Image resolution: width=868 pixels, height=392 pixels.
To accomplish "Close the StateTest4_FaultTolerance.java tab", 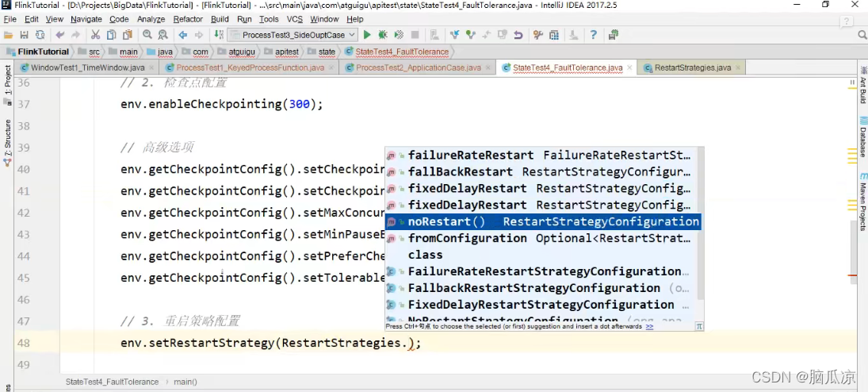I will (x=630, y=67).
